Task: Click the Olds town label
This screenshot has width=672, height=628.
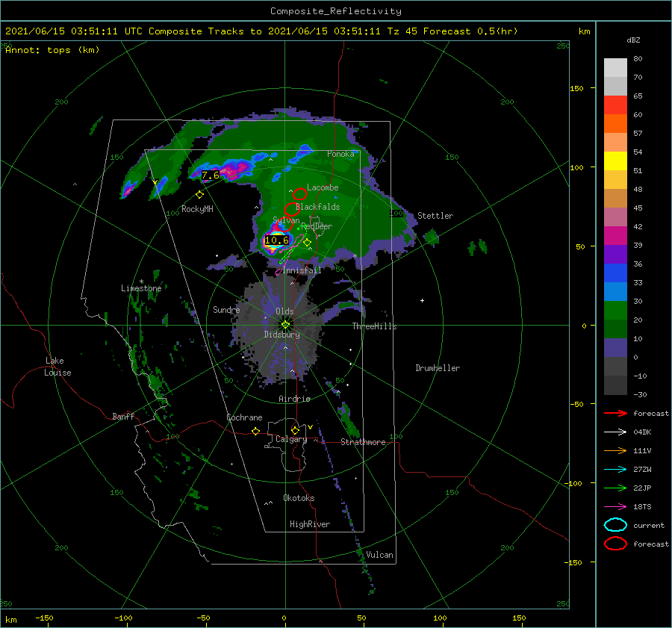Action: (284, 311)
